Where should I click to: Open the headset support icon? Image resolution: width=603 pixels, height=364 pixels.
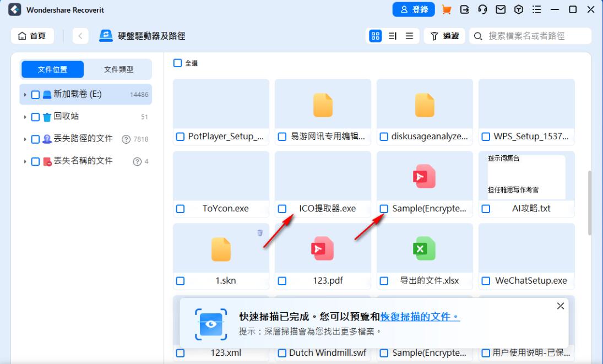pyautogui.click(x=482, y=9)
